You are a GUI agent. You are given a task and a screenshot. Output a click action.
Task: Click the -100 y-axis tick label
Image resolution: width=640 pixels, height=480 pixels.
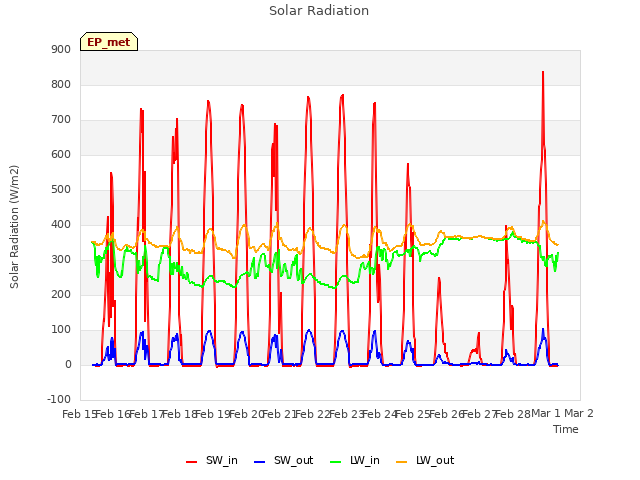[x=59, y=399]
